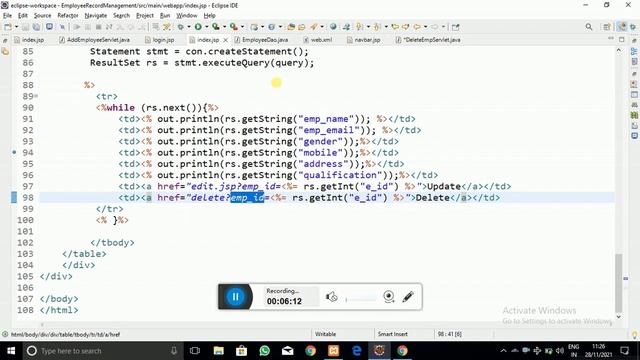Open the Coverage dropdown arrow
Image resolution: width=640 pixels, height=360 pixels.
[x=224, y=27]
